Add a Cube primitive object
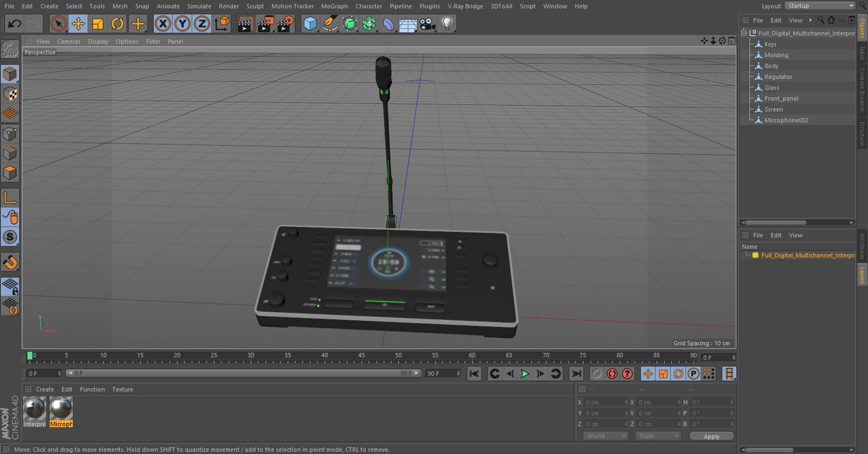This screenshot has height=454, width=868. coord(310,24)
